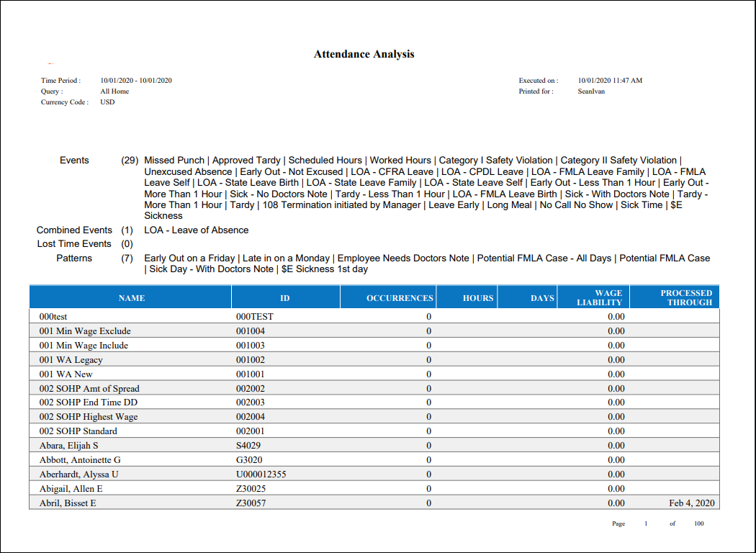Click the Patterns count (7) label

(127, 258)
